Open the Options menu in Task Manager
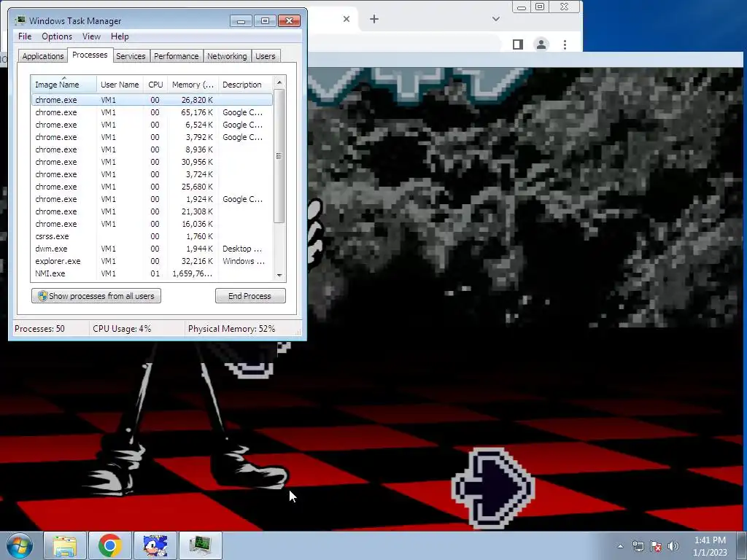The image size is (747, 560). [x=57, y=36]
